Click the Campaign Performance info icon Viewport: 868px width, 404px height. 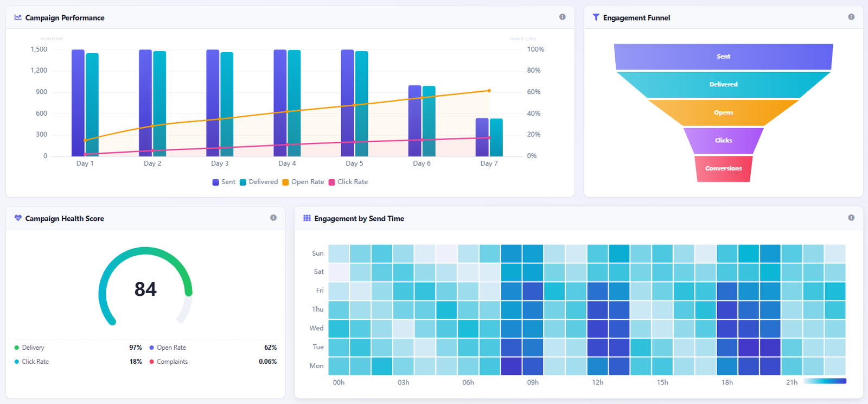click(562, 17)
